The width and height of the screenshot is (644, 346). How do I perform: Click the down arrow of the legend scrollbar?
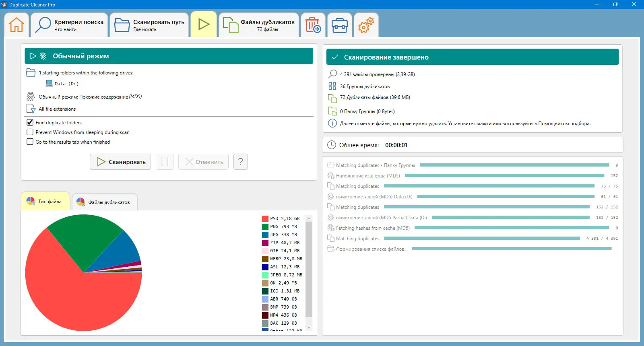309,327
